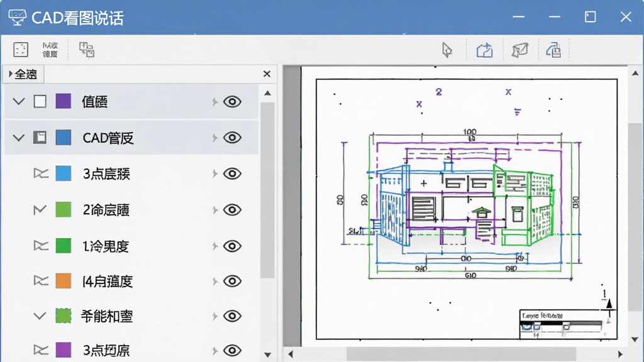The width and height of the screenshot is (644, 362).
Task: Click the folded map toolbar icon
Action: pyautogui.click(x=520, y=50)
